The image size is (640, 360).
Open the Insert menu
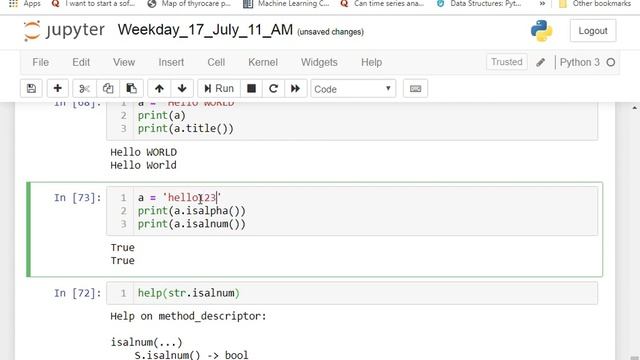click(x=171, y=62)
